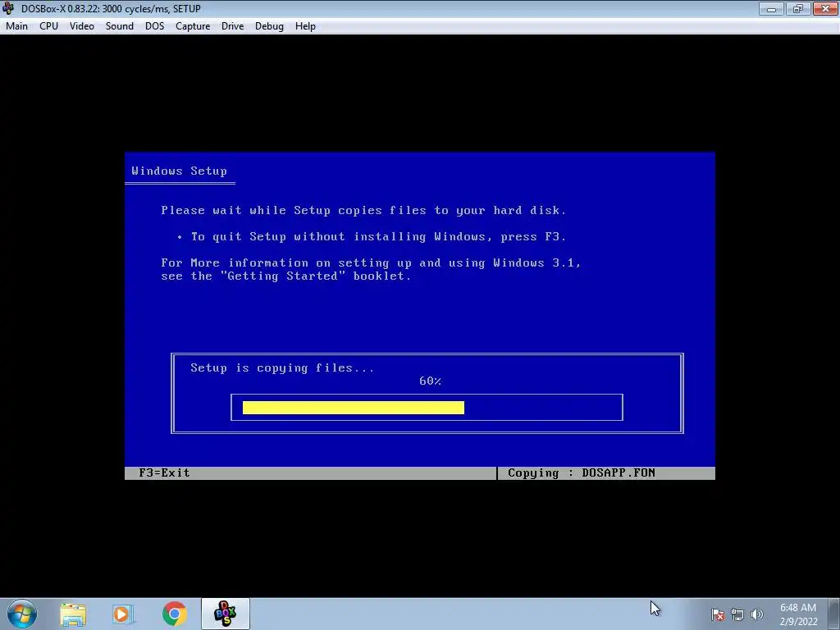This screenshot has width=840, height=630.
Task: Open the Sound menu
Action: point(120,26)
